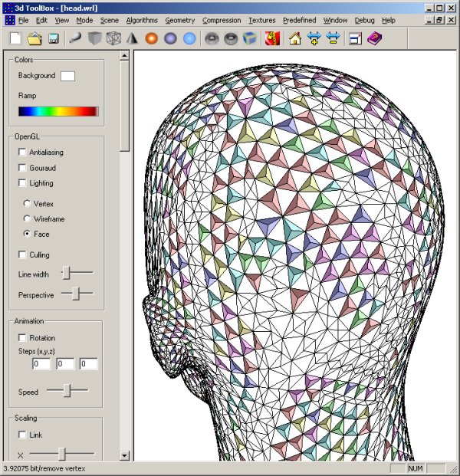Choose the Vertex render mode radio button
Image resolution: width=460 pixels, height=476 pixels.
(28, 204)
